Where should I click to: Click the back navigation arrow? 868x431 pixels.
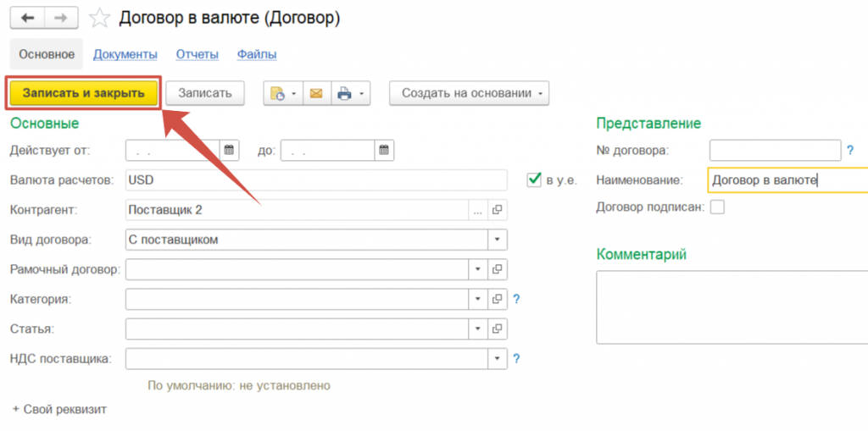pos(27,17)
